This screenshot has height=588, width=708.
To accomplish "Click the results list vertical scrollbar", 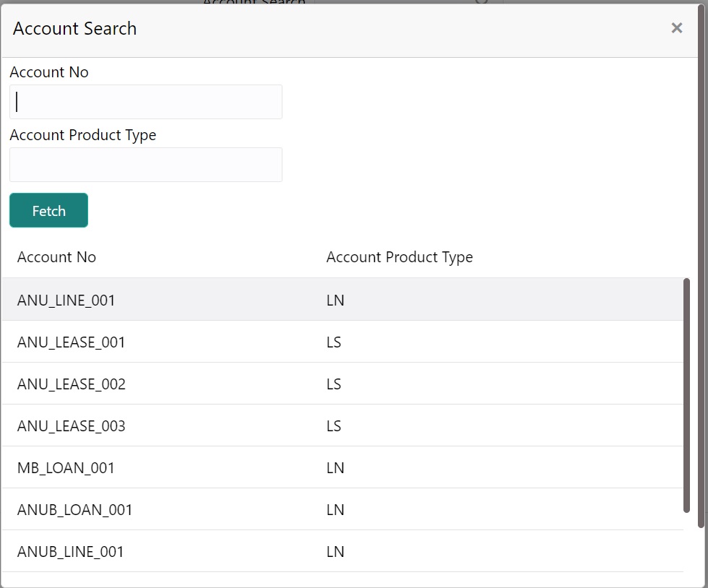I will tap(686, 395).
